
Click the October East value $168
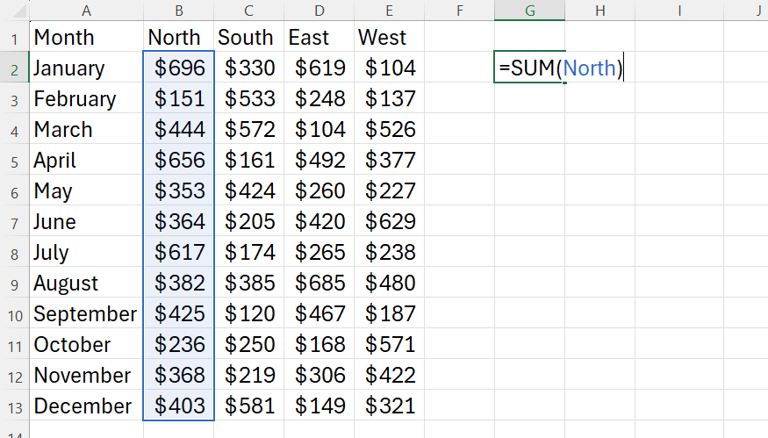click(319, 344)
